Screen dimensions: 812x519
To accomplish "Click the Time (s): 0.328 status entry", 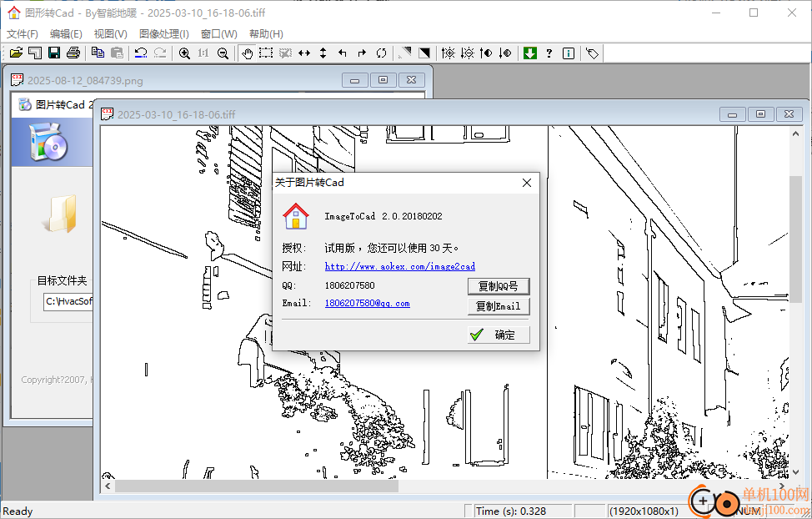I will (510, 511).
